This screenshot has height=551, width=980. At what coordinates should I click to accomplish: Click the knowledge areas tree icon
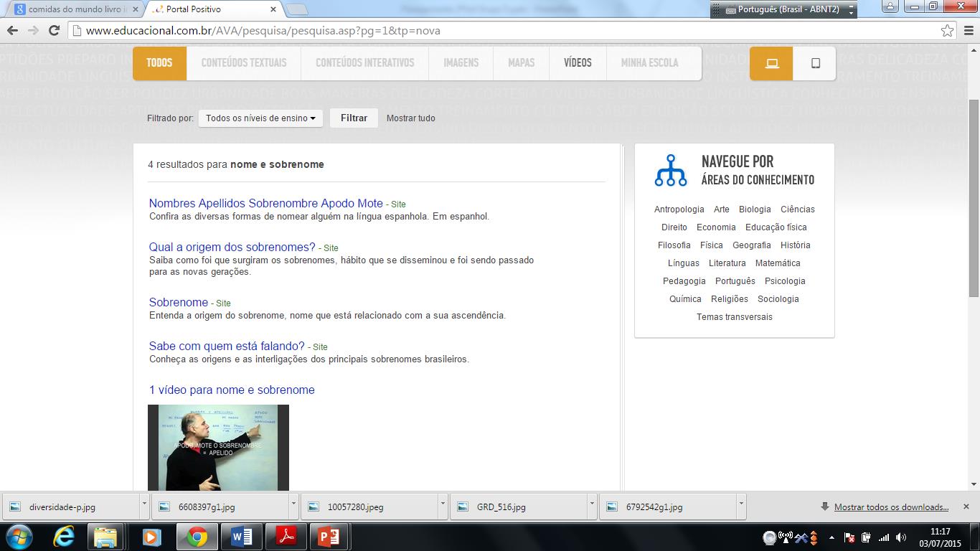point(671,171)
